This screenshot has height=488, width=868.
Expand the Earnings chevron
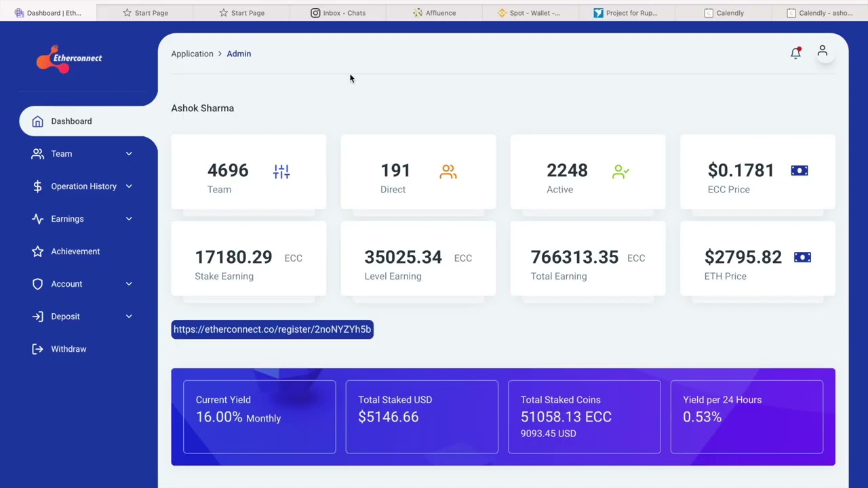pyautogui.click(x=129, y=219)
